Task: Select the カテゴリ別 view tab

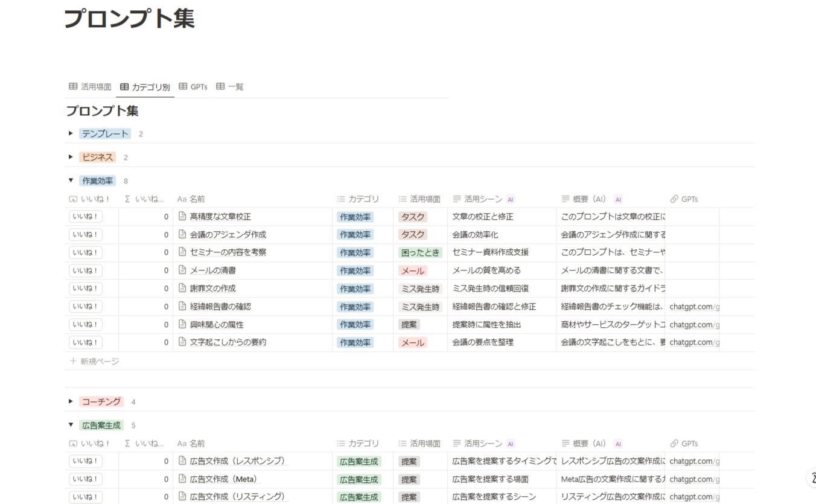Action: coord(145,87)
